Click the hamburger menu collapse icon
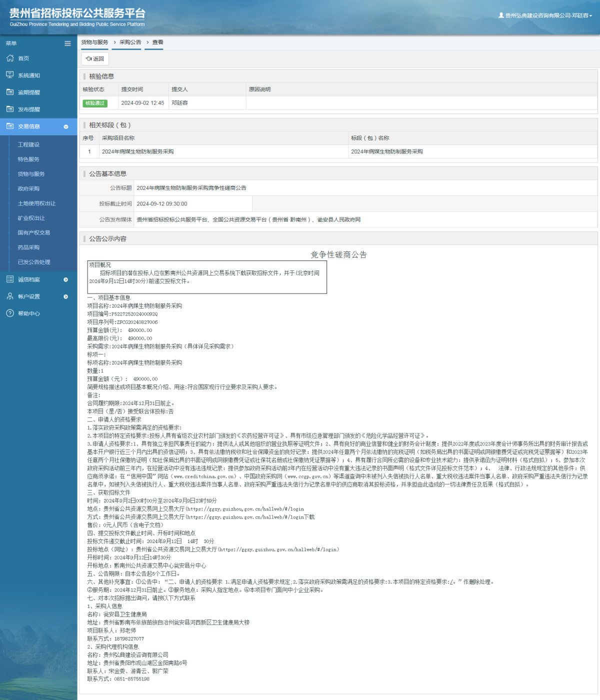 tap(67, 43)
